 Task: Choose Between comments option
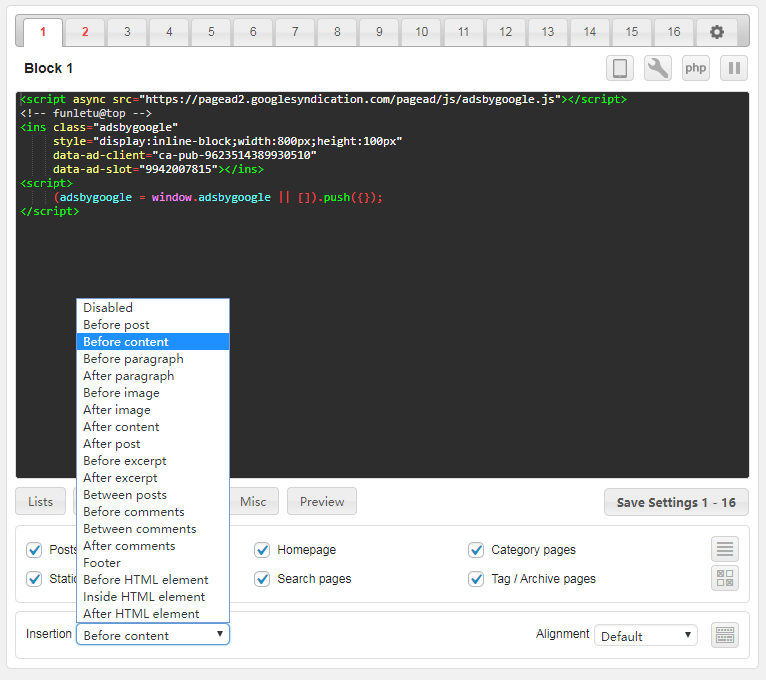[153, 529]
